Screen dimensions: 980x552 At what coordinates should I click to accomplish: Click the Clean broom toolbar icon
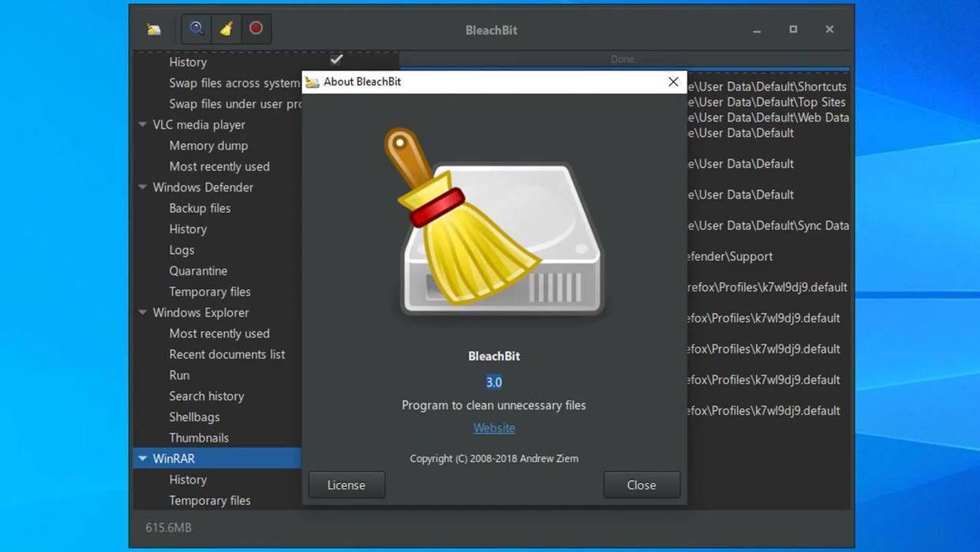click(226, 29)
